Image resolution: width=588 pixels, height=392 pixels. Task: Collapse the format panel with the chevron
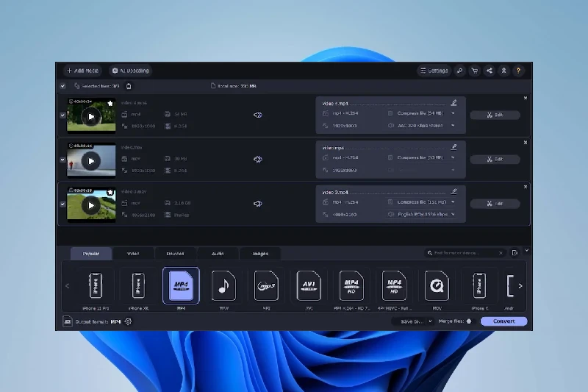pyautogui.click(x=526, y=250)
